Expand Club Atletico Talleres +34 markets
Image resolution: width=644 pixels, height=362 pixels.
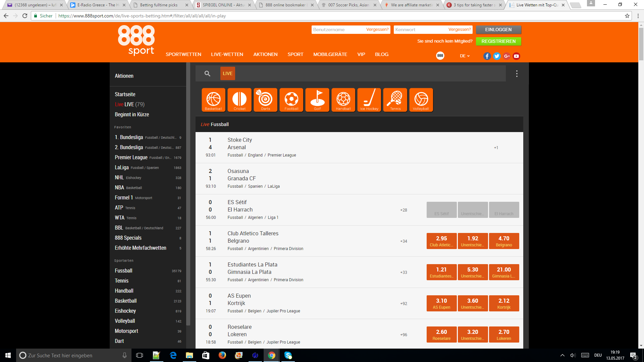point(404,241)
